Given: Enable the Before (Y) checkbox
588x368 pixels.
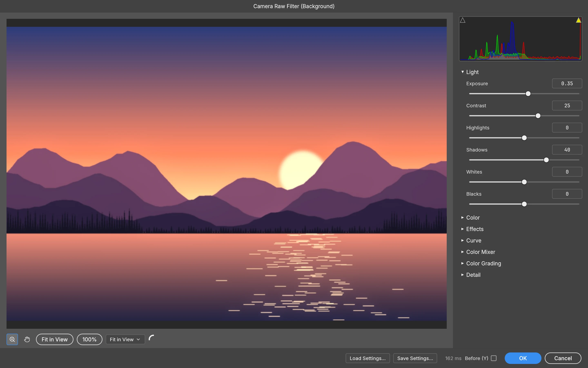Looking at the screenshot, I should coord(493,358).
